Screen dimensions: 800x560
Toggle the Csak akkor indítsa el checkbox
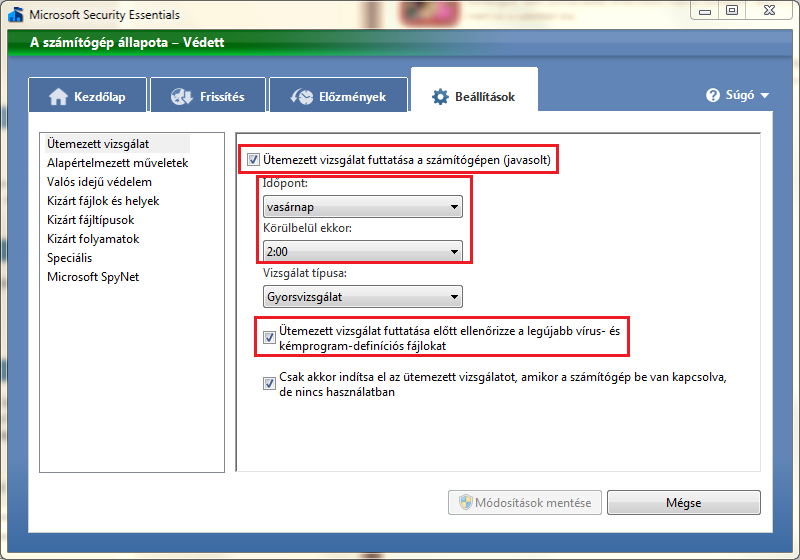tap(269, 384)
